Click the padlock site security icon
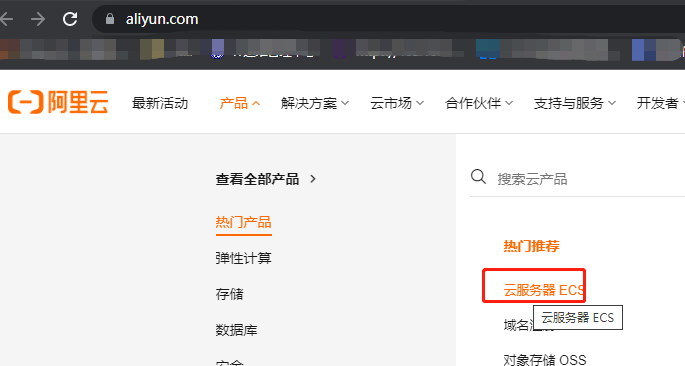This screenshot has height=366, width=685. [x=110, y=19]
